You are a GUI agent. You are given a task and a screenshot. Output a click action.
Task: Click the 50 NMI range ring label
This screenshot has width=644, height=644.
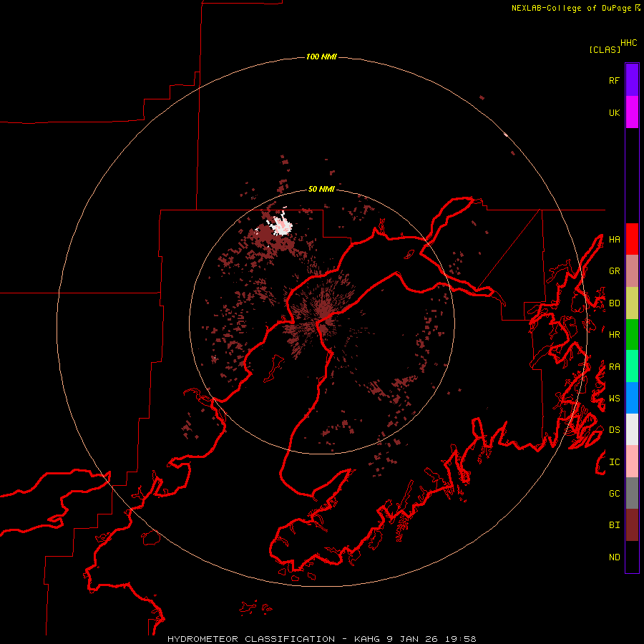[321, 189]
